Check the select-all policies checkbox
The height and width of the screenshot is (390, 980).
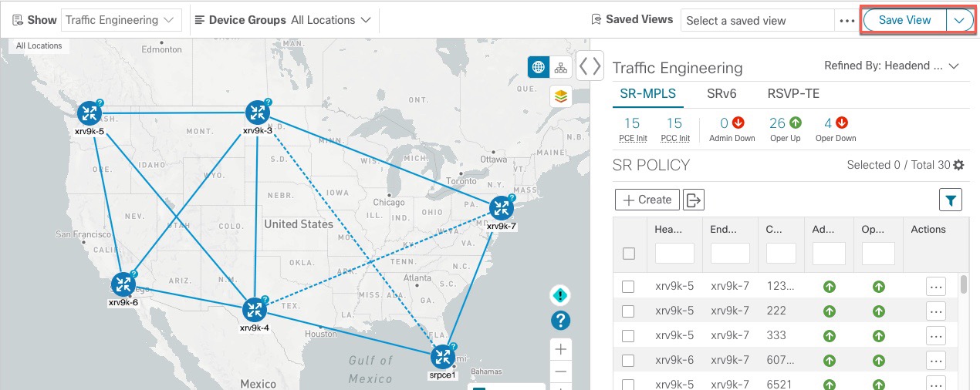click(x=629, y=254)
